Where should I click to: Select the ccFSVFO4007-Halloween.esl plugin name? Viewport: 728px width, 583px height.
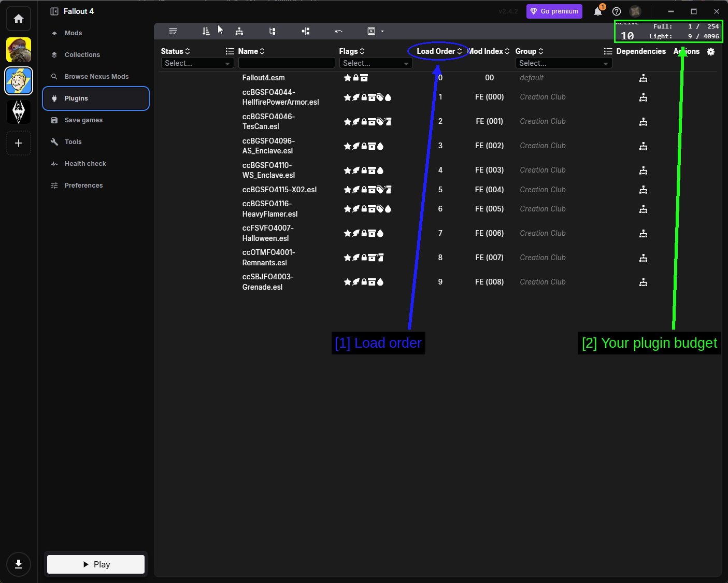tap(268, 233)
